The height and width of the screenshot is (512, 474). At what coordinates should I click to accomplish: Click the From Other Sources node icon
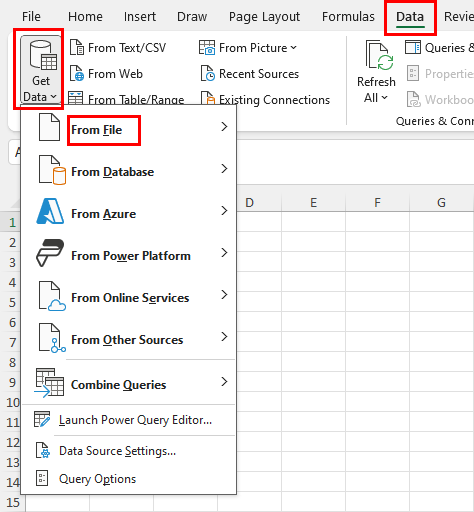coord(52,338)
